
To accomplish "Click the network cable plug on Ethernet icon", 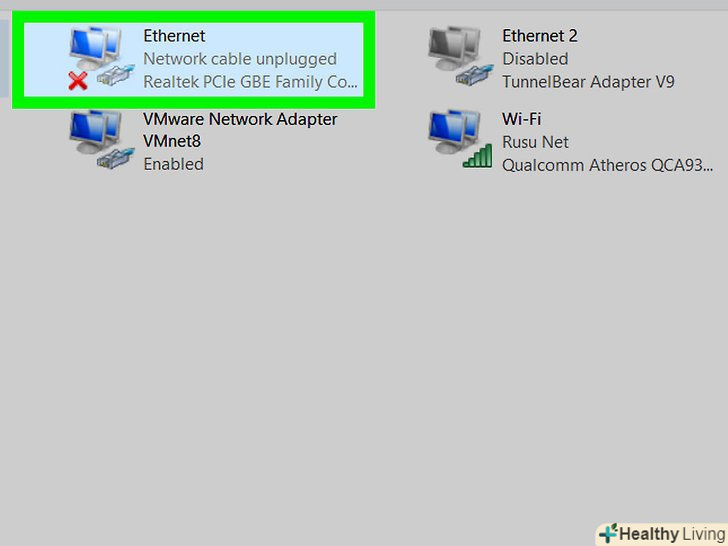I will 116,75.
